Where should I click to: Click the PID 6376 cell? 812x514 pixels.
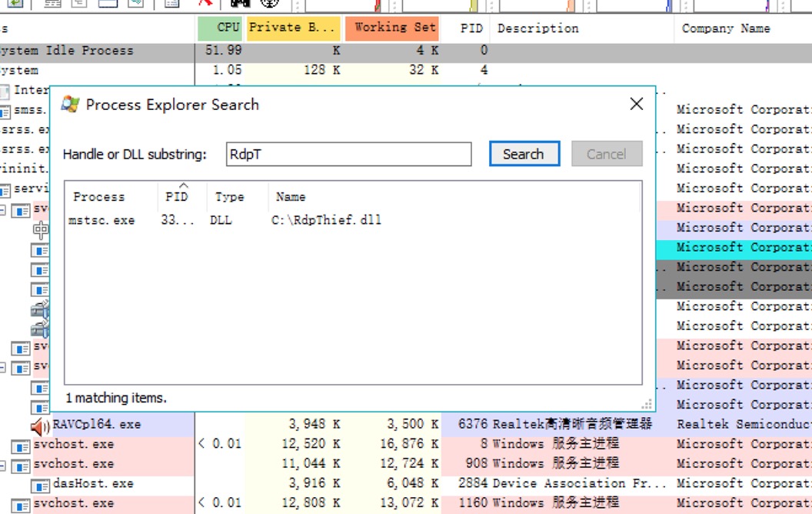(472, 425)
